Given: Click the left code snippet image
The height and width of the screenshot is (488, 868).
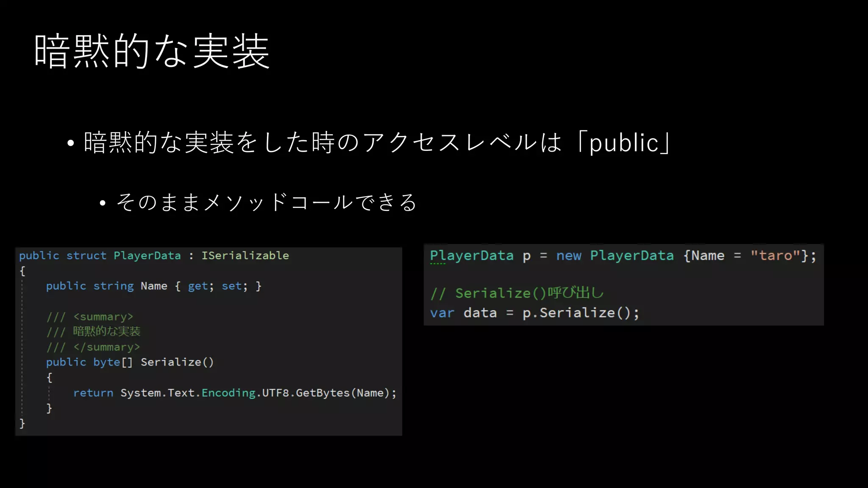Looking at the screenshot, I should pyautogui.click(x=209, y=341).
